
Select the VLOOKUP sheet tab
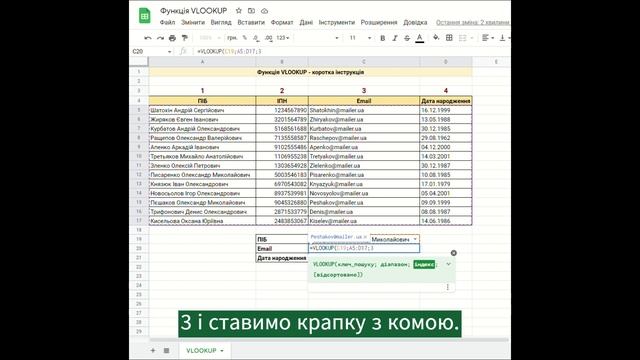click(201, 351)
